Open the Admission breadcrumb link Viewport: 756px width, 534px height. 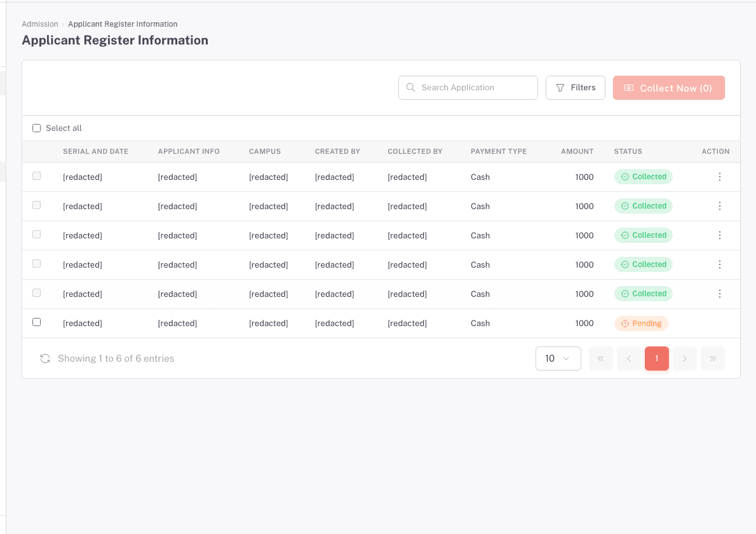click(40, 24)
